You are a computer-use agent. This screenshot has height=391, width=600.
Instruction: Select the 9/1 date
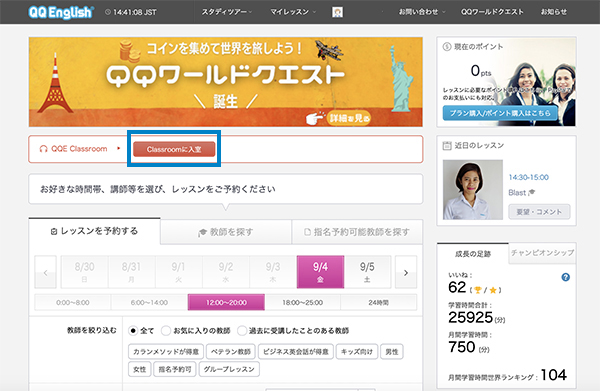point(178,272)
